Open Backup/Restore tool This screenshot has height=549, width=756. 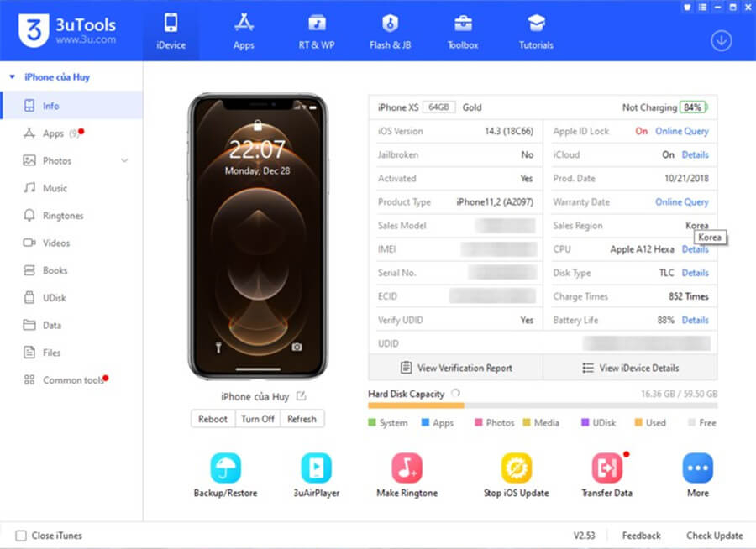(225, 475)
